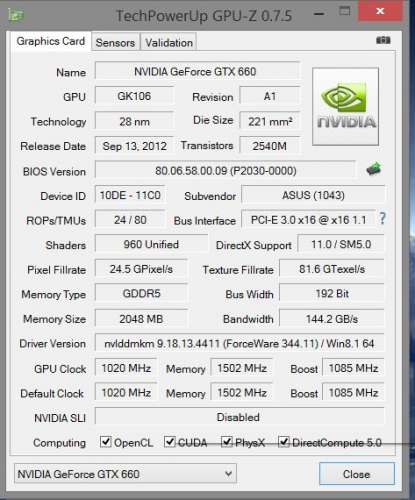Image resolution: width=415 pixels, height=500 pixels.
Task: Toggle the OpenCL checkbox
Action: click(x=106, y=442)
